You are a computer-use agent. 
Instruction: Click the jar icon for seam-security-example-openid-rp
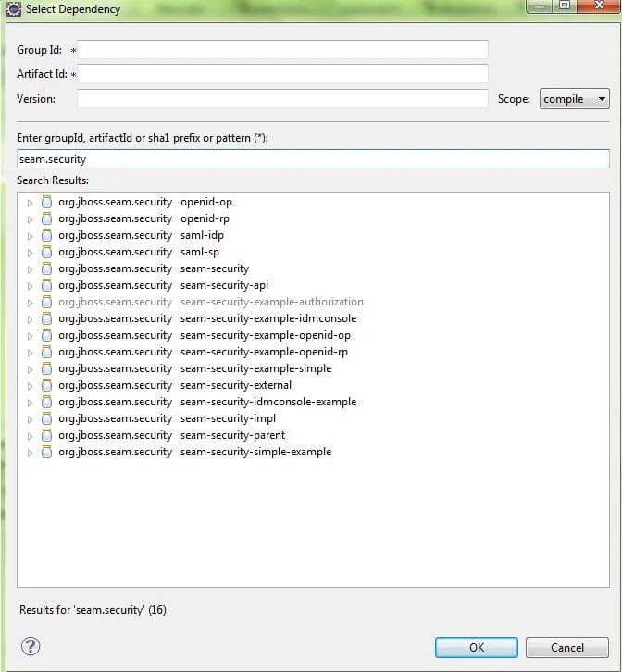(x=46, y=352)
